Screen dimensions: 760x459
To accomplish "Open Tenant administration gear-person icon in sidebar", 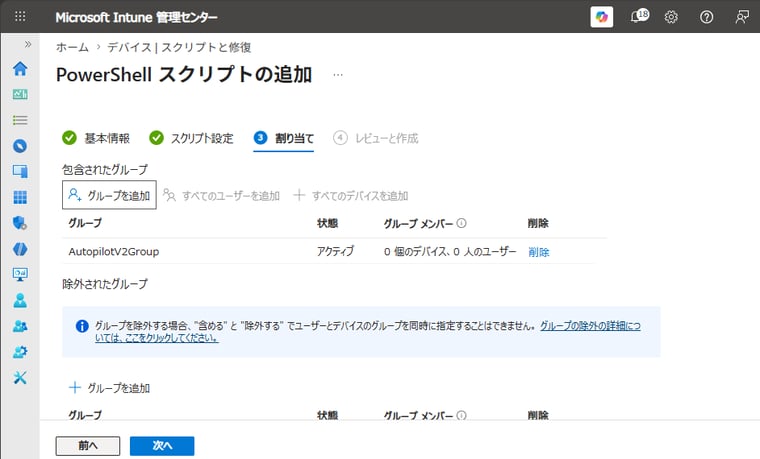I will tap(20, 352).
